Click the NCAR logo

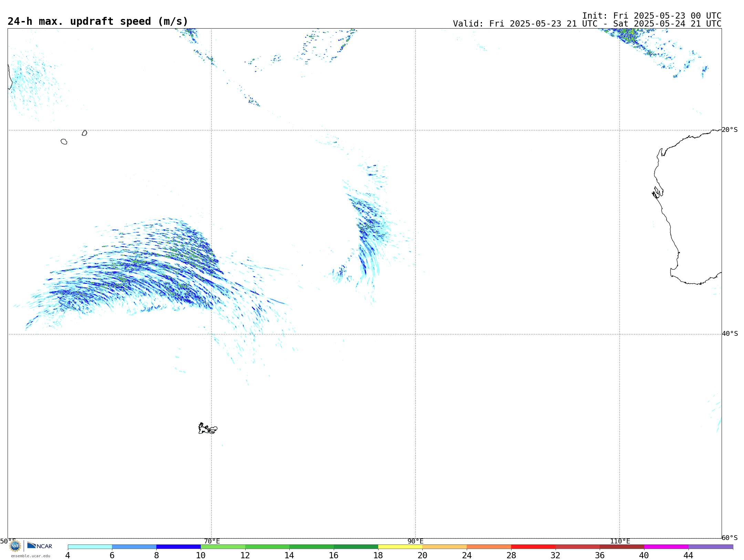coord(40,546)
